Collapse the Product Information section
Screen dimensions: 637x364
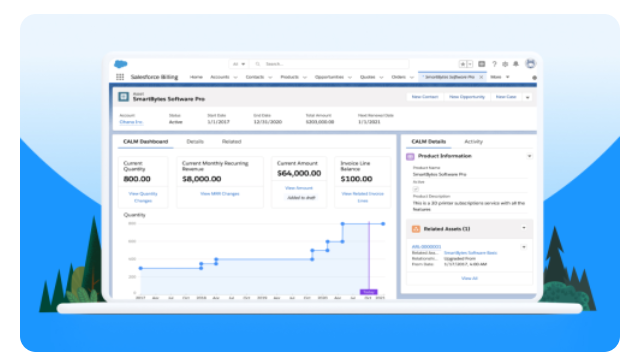coord(529,156)
